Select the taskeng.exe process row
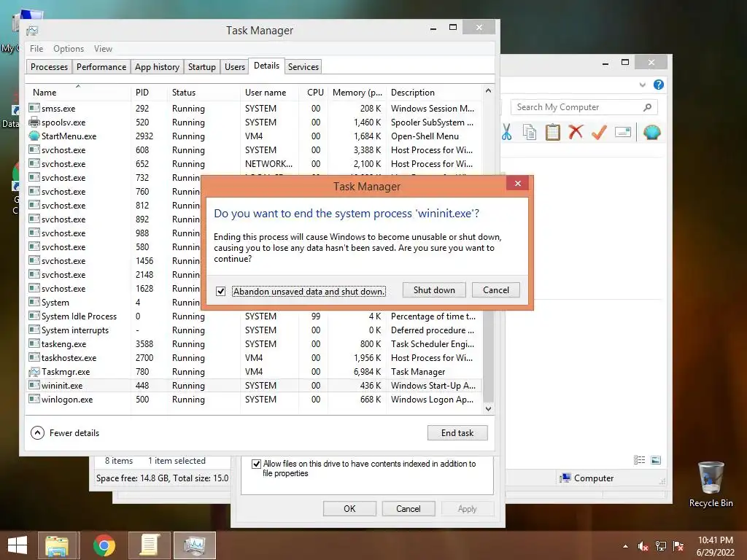This screenshot has width=747, height=560. [x=255, y=344]
